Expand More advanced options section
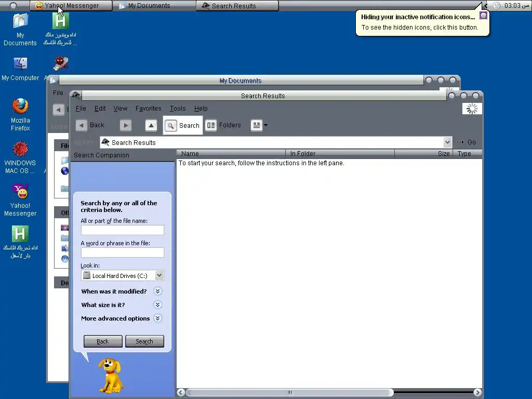Viewport: 532px width, 399px height. pyautogui.click(x=157, y=318)
